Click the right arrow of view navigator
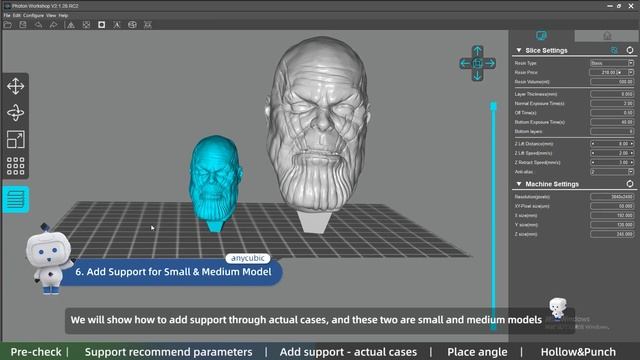 pos(490,63)
